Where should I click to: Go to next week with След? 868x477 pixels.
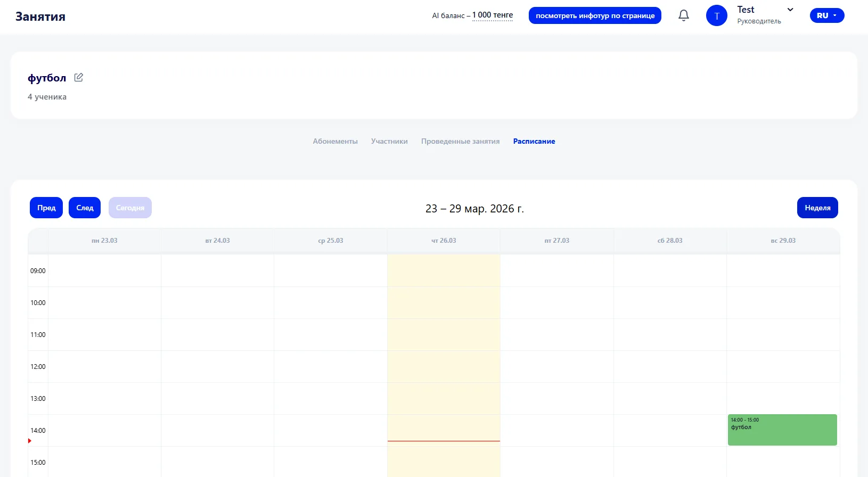tap(85, 208)
